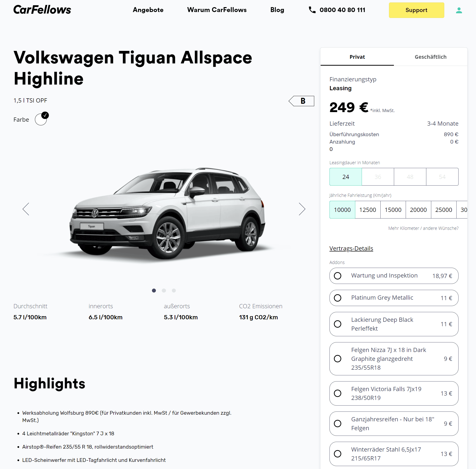Select the Wartung und Inspektion addon
This screenshot has height=469, width=476.
[x=394, y=276]
